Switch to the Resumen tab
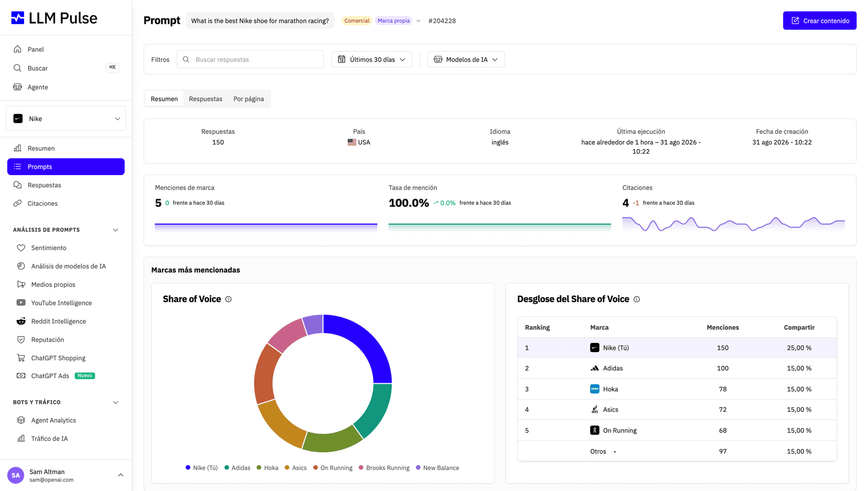The image size is (868, 491). [164, 99]
